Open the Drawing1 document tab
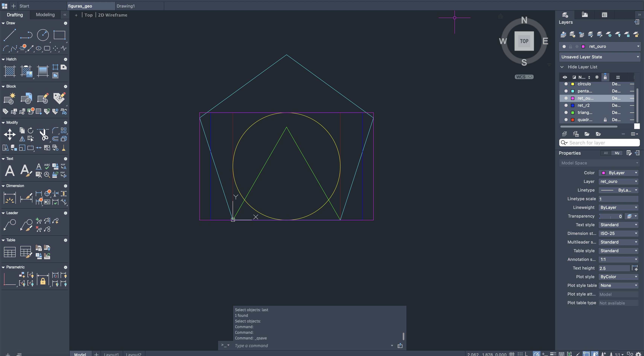This screenshot has height=356, width=644. tap(126, 6)
